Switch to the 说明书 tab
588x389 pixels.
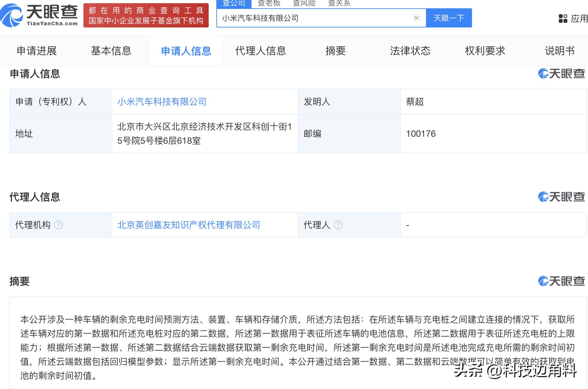559,51
